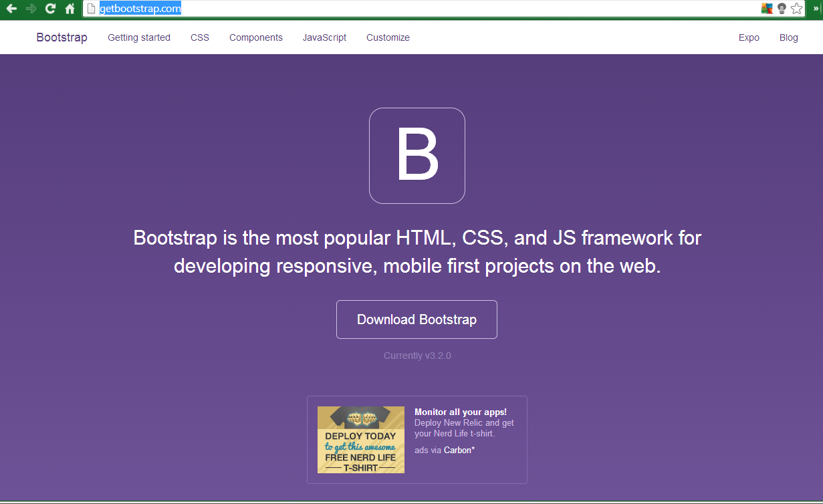
Task: Open the browser home page
Action: (x=70, y=9)
